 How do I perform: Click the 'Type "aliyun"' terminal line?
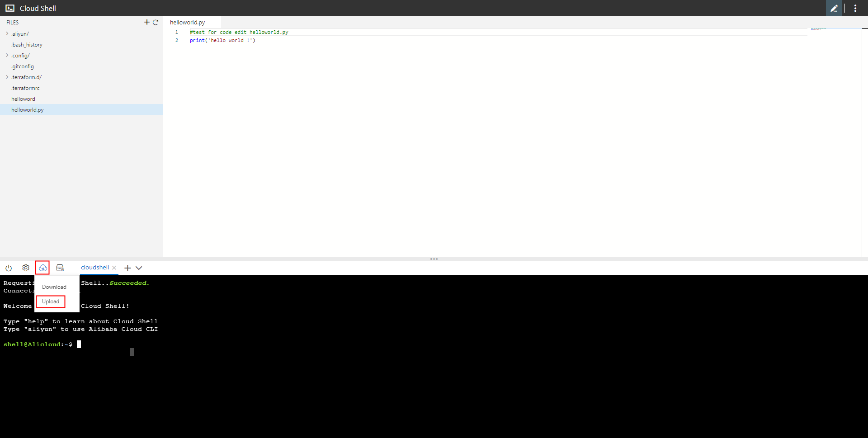80,329
